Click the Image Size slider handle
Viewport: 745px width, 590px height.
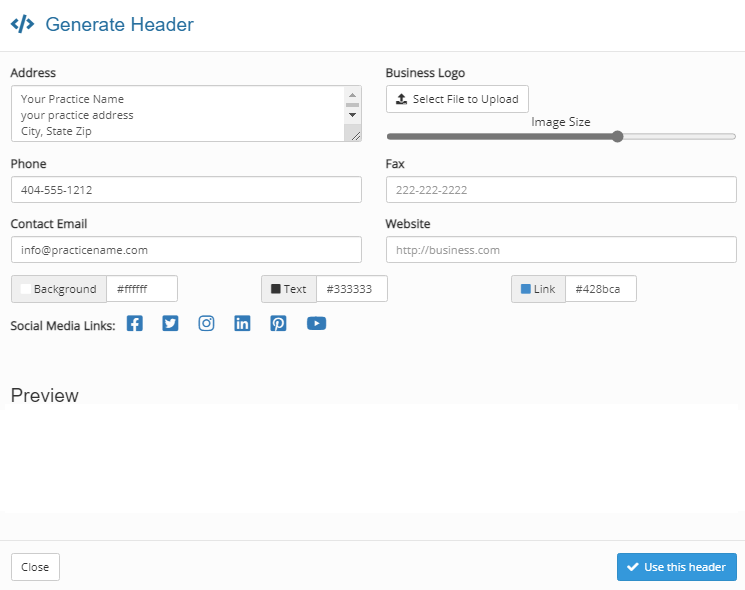click(x=617, y=137)
